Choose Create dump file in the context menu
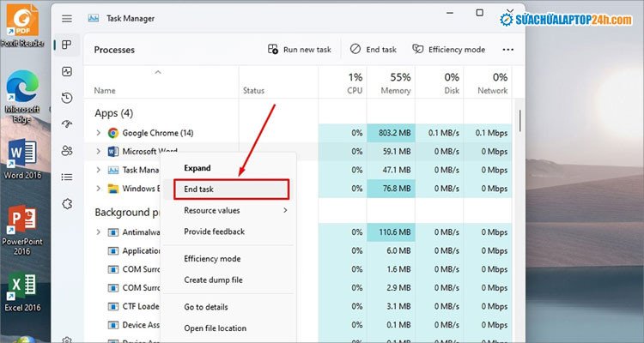Image resolution: width=644 pixels, height=343 pixels. (229, 280)
